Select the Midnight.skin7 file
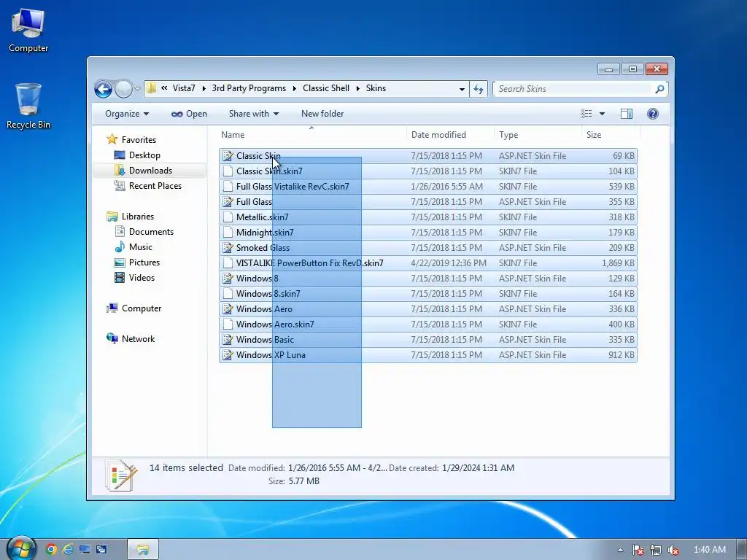 point(427,232)
